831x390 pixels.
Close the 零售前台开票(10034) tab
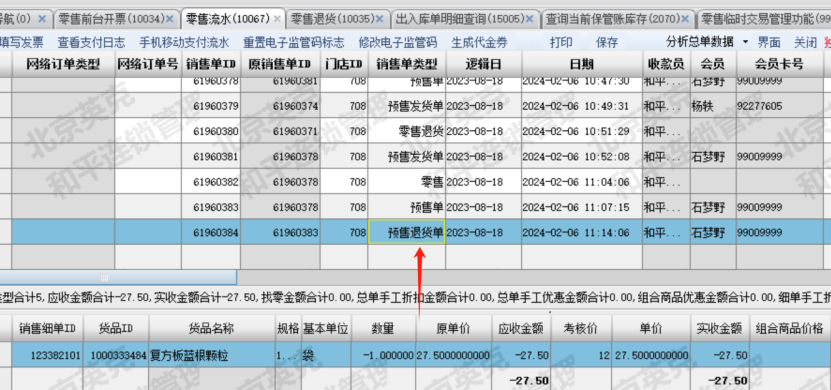[x=170, y=20]
